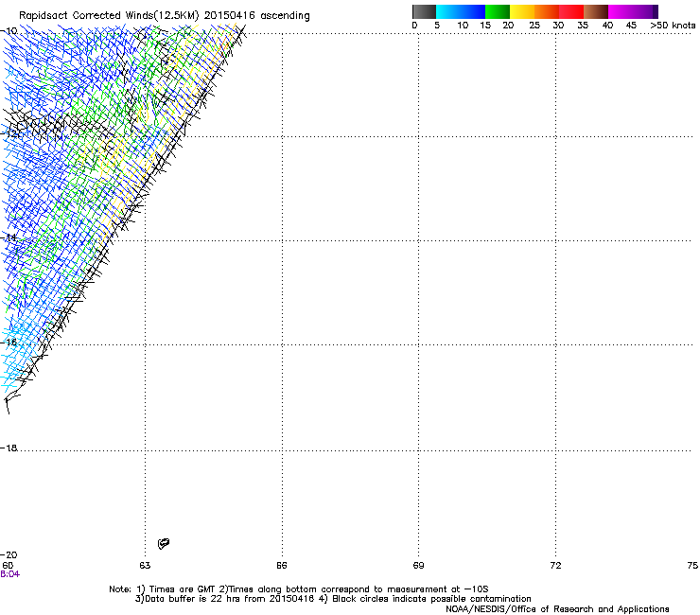Click the '63' longitude axis label
Image resolution: width=700 pixels, height=615 pixels.
[145, 566]
